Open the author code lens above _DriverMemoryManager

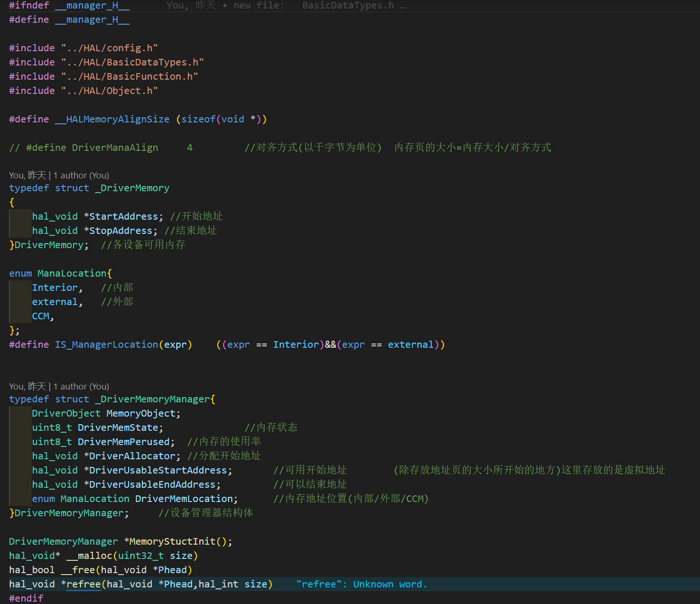(x=59, y=387)
